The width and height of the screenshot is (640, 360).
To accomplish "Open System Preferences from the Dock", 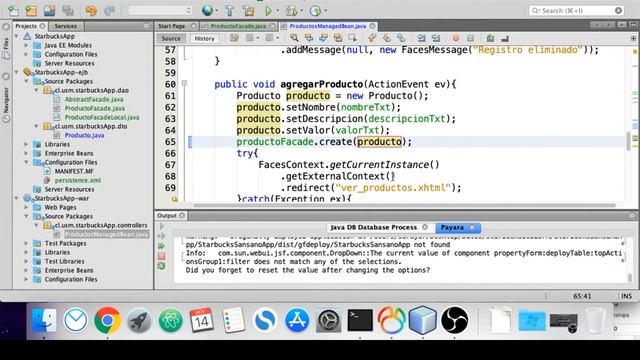I will [328, 321].
